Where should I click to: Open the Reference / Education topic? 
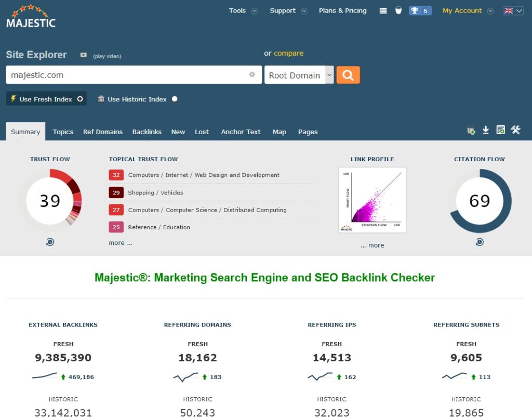point(159,227)
